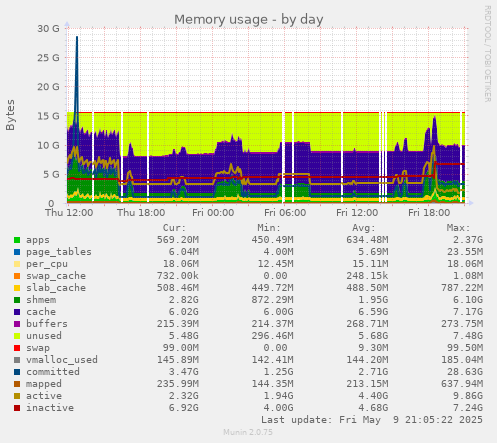497x443 pixels.
Task: Click the 'Fri 18:00' time axis label
Action: tap(429, 213)
